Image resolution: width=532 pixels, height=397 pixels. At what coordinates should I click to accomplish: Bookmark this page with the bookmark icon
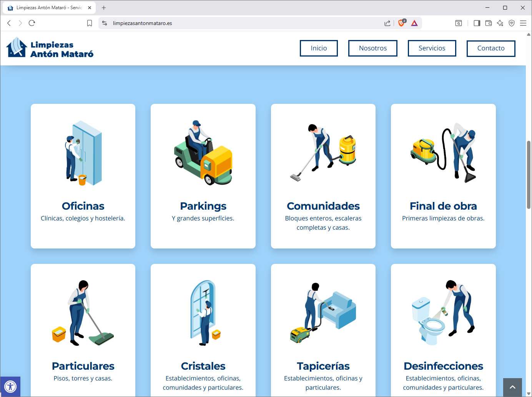90,23
